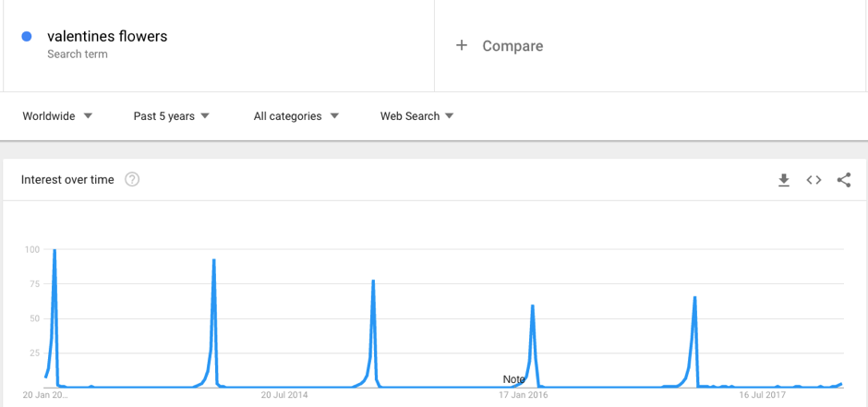Viewport: 868px width, 407px height.
Task: Click the 2017 peak on the trend line
Action: 694,297
